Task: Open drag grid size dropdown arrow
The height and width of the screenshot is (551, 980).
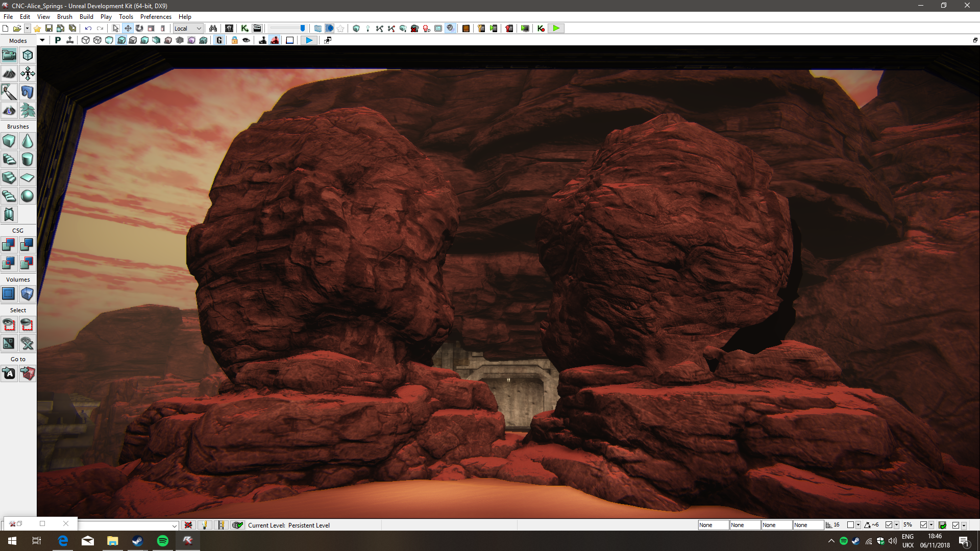Action: point(859,525)
